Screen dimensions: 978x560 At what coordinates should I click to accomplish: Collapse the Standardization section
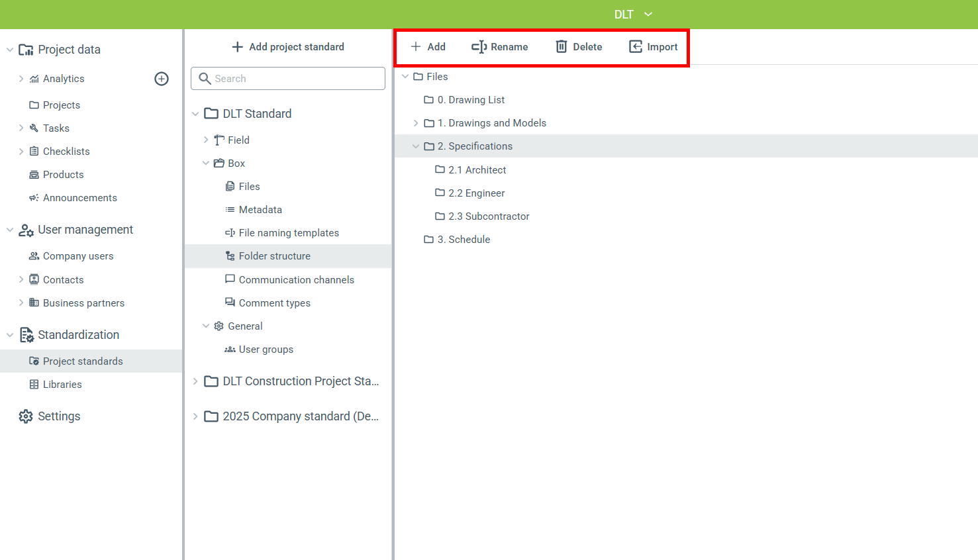10,335
